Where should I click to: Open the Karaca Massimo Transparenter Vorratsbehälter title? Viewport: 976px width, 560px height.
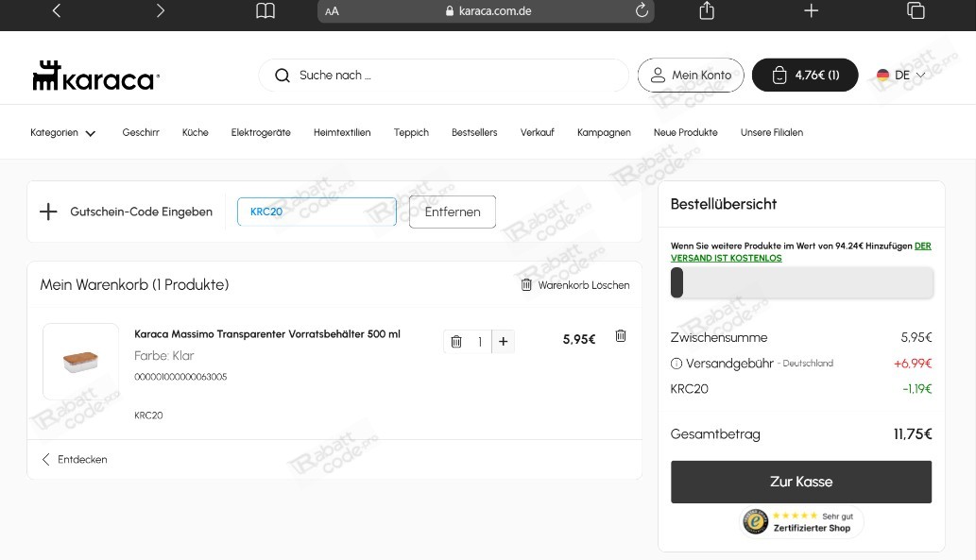coord(267,334)
